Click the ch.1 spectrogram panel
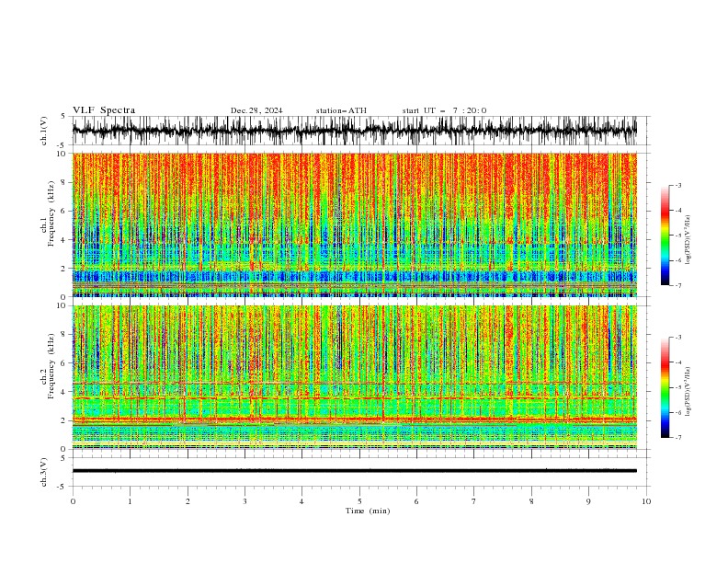728x563 pixels. [354, 224]
